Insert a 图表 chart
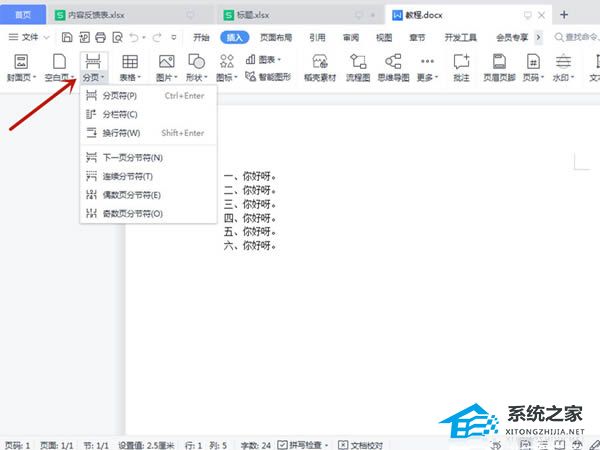The width and height of the screenshot is (600, 450). click(x=263, y=60)
